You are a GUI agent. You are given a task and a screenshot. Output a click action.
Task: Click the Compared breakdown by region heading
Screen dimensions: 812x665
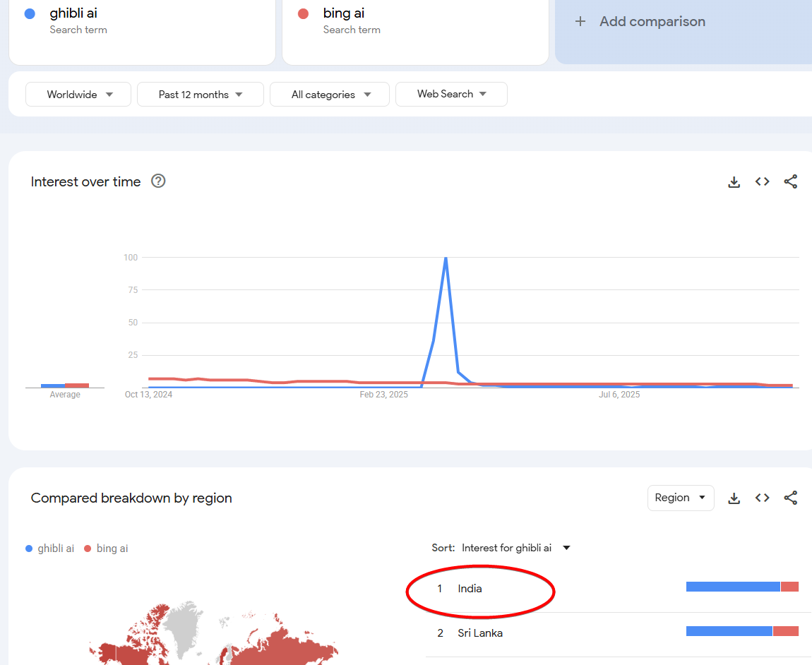coord(131,498)
